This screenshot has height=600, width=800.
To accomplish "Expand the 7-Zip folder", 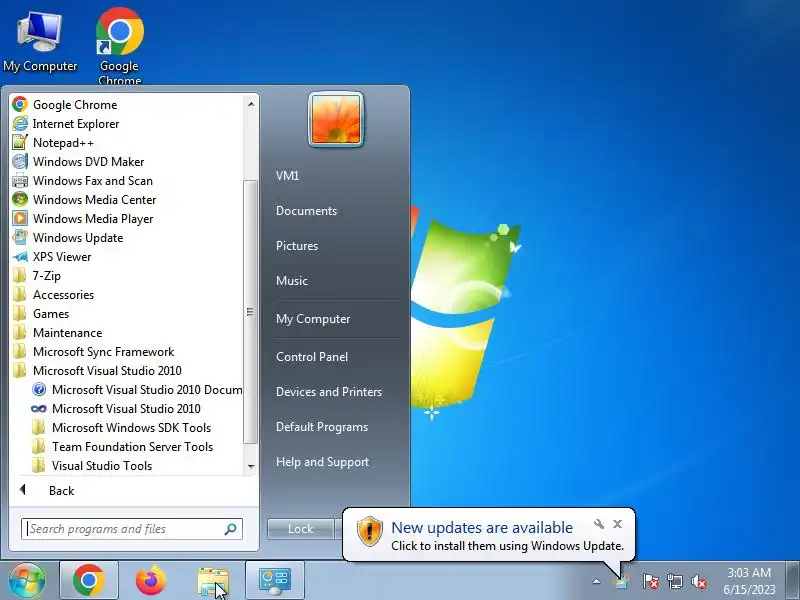I will click(36, 276).
